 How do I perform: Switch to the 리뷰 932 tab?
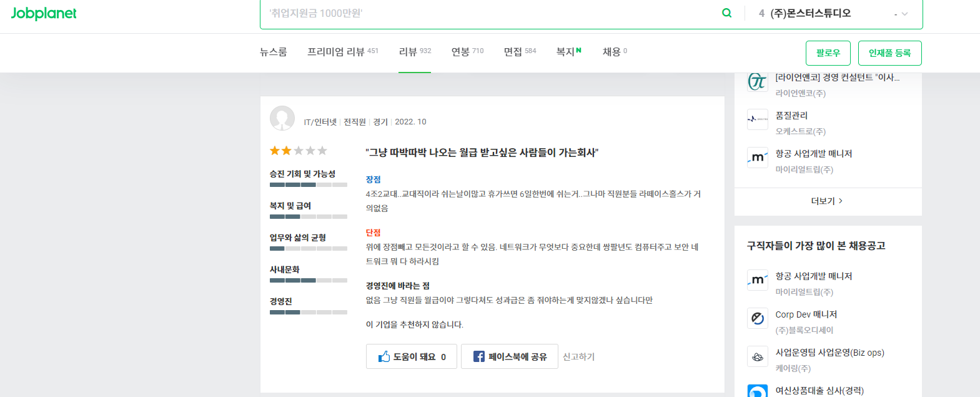(415, 52)
